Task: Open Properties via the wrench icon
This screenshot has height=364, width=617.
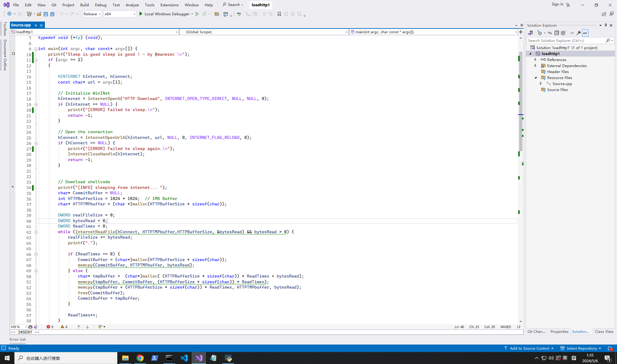Action: pos(579,33)
